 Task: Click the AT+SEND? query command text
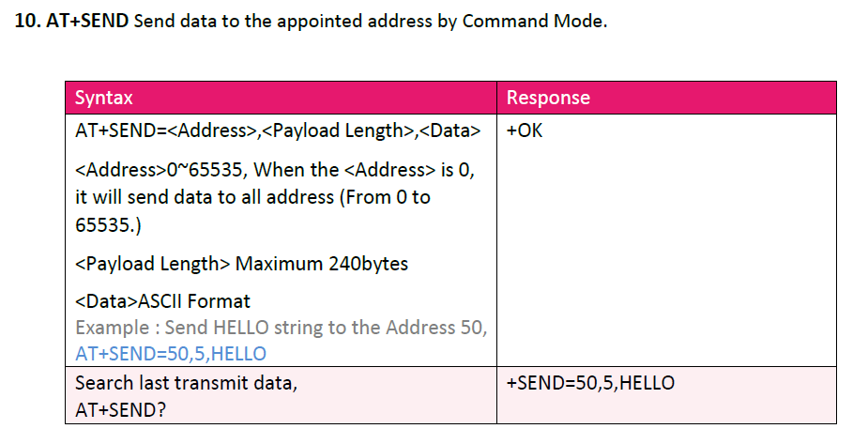120,410
